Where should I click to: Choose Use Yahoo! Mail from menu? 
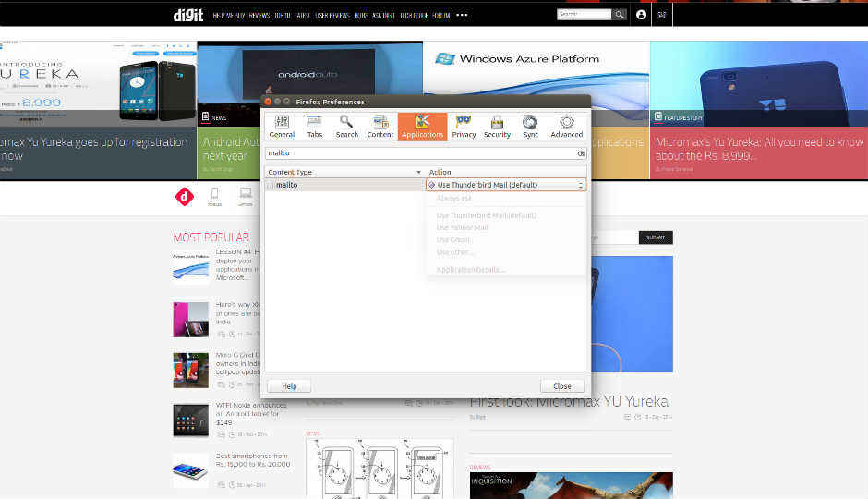pyautogui.click(x=463, y=227)
